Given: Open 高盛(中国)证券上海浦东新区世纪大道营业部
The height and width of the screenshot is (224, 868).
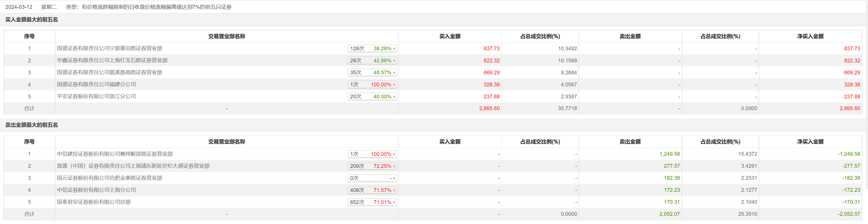Looking at the screenshot, I should tap(133, 166).
